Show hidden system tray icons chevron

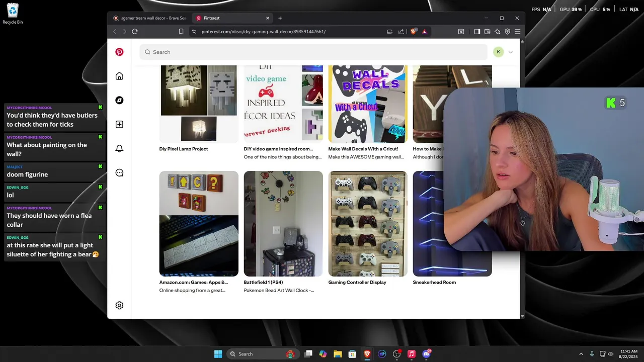coord(581,354)
